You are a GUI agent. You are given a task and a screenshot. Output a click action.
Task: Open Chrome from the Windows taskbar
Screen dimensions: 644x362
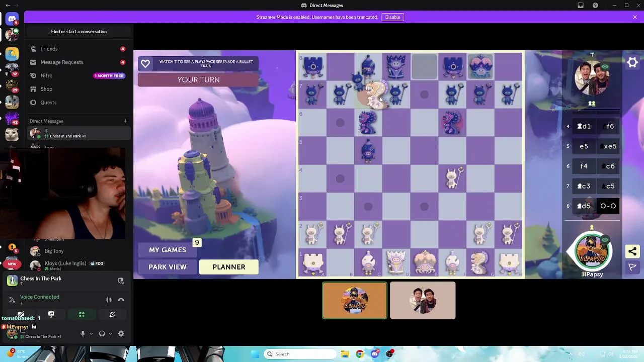tap(360, 354)
